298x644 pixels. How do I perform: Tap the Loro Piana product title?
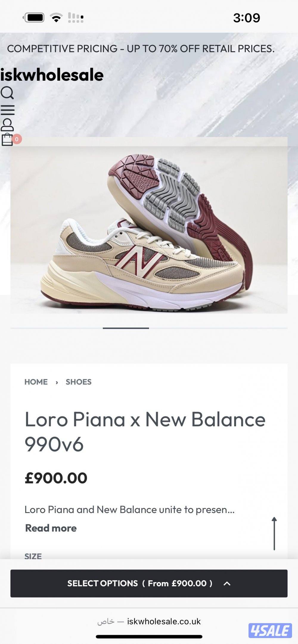pos(145,431)
